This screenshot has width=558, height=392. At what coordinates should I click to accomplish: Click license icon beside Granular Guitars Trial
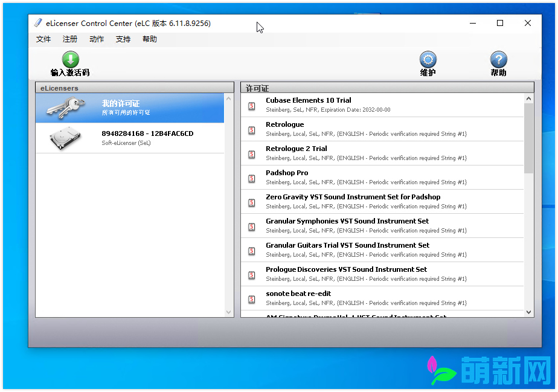(252, 251)
